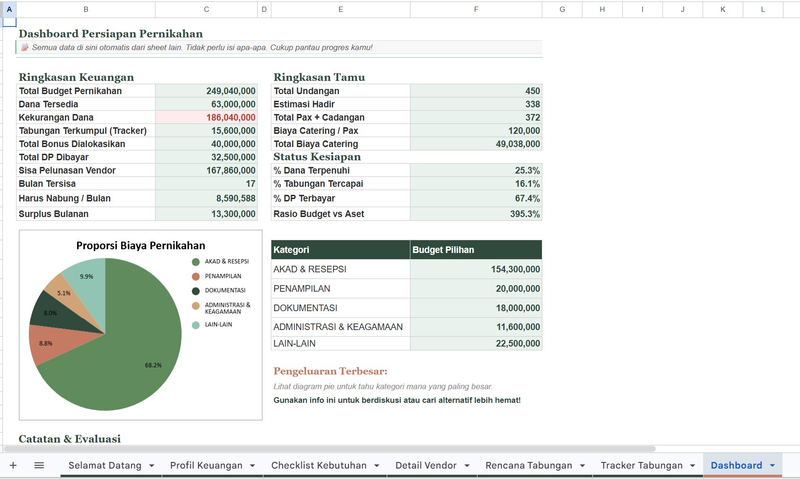Open the all sheets list icon

pyautogui.click(x=39, y=465)
